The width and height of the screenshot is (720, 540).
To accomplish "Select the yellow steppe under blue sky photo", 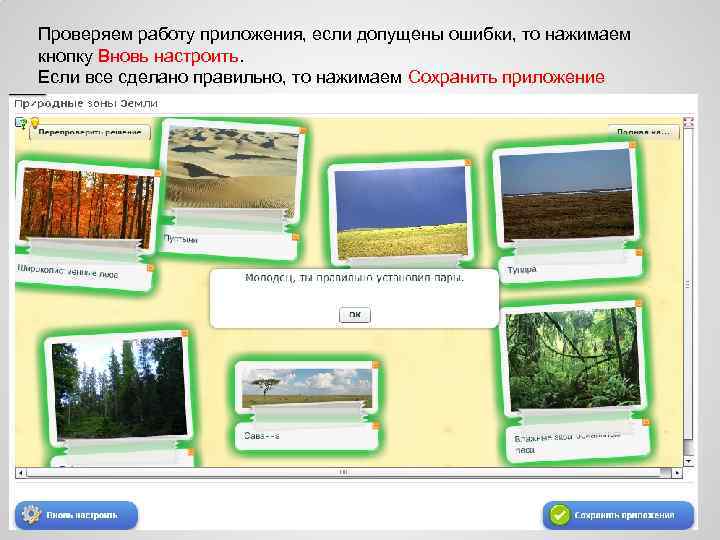I will [x=401, y=214].
